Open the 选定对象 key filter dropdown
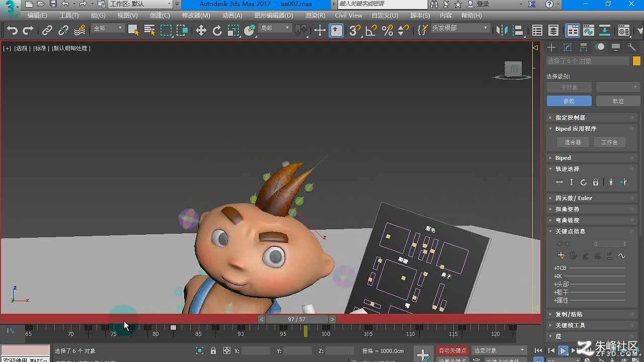Image resolution: width=644 pixels, height=362 pixels. pyautogui.click(x=499, y=350)
